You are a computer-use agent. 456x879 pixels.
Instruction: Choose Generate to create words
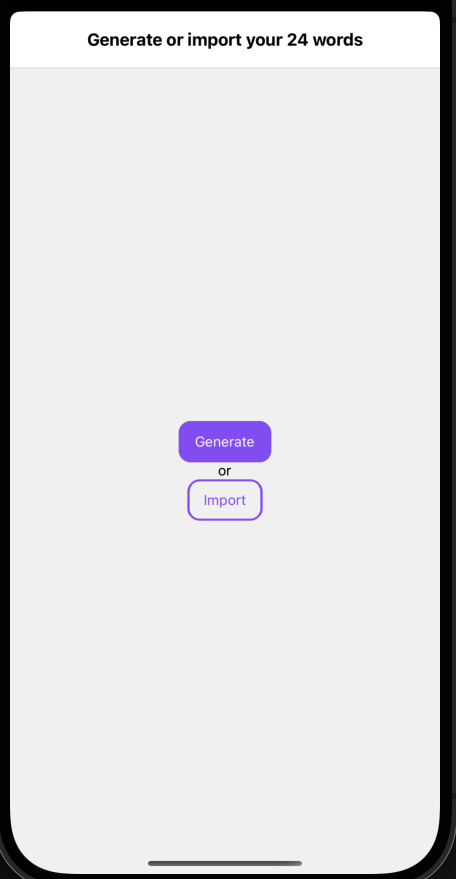224,442
